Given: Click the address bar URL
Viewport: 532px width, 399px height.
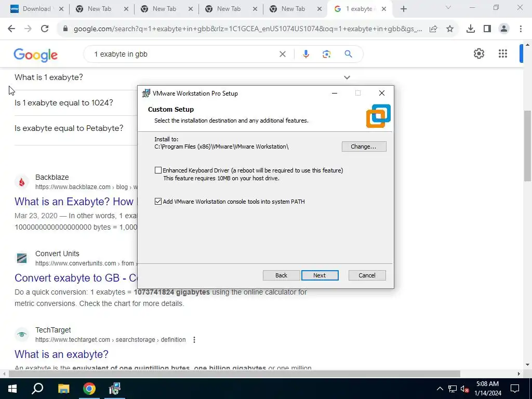Looking at the screenshot, I should tap(248, 29).
